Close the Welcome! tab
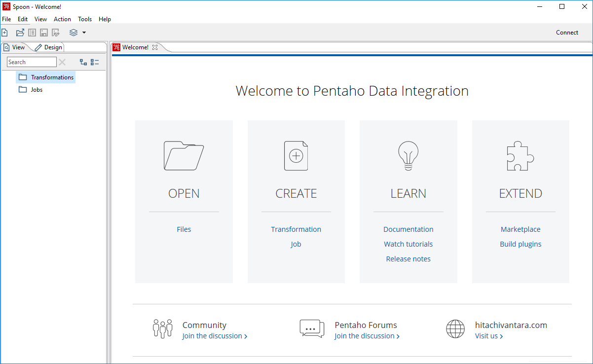The height and width of the screenshot is (364, 593). coord(154,47)
